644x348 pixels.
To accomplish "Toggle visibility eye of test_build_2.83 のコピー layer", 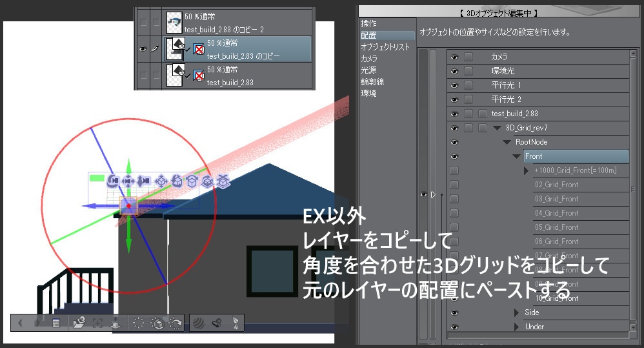I will click(143, 49).
